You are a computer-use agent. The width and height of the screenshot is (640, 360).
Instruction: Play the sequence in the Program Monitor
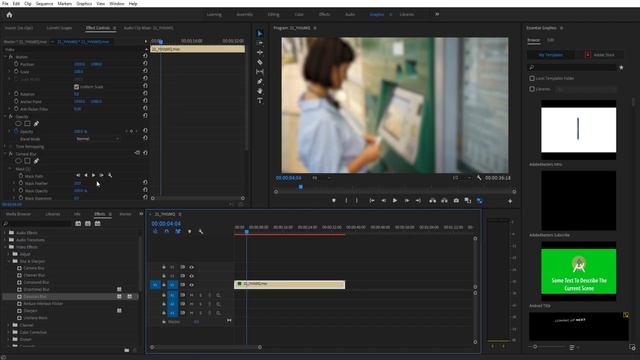pyautogui.click(x=395, y=201)
